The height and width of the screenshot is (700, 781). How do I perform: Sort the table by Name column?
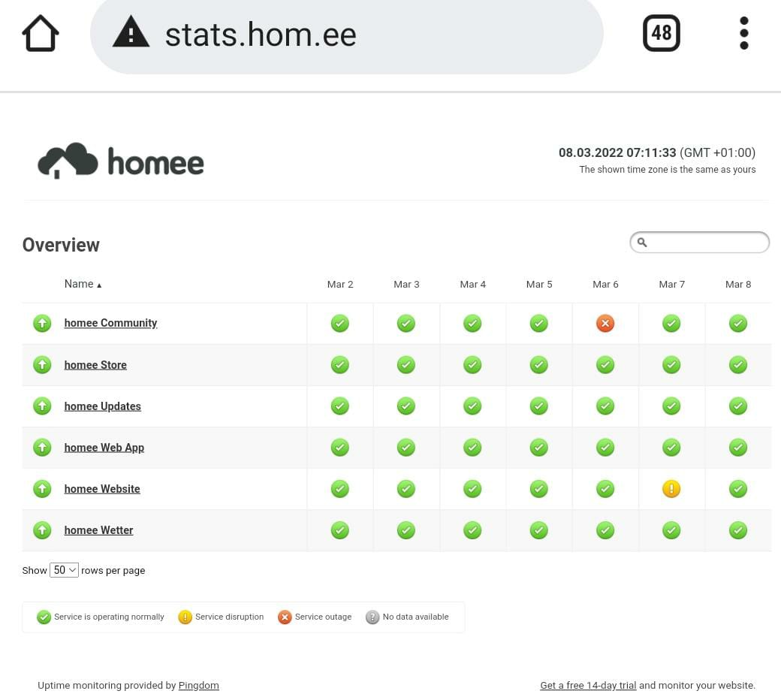(x=83, y=284)
